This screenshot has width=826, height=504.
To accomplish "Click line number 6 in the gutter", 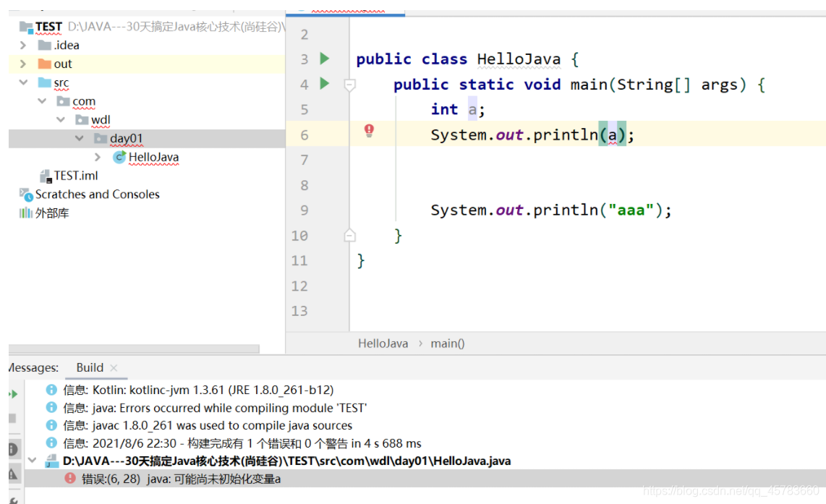I will pyautogui.click(x=305, y=135).
